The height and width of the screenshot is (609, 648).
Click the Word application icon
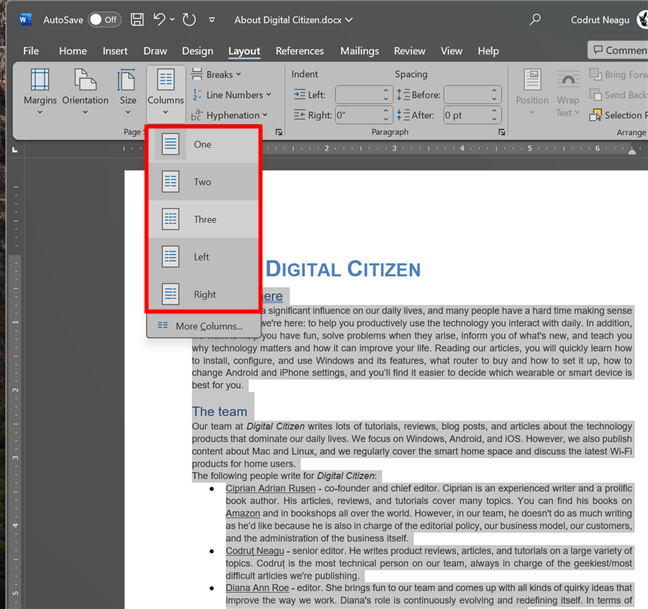(x=25, y=19)
